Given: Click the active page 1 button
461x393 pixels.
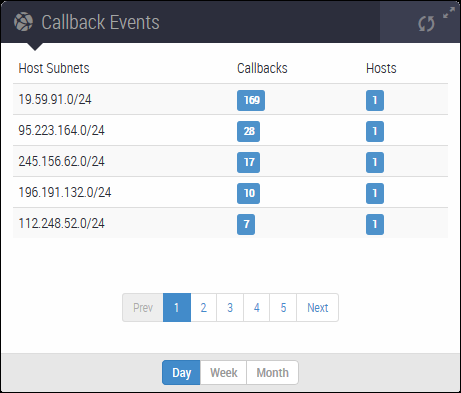Looking at the screenshot, I should pyautogui.click(x=177, y=307).
